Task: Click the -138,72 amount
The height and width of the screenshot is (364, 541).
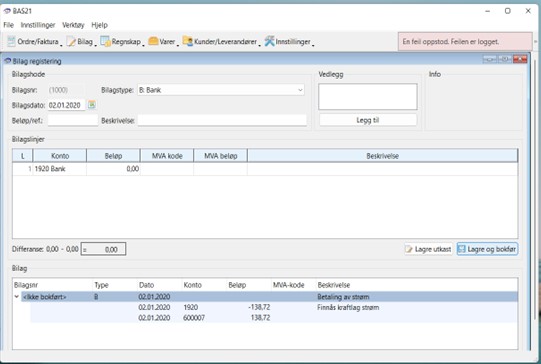Action: pyautogui.click(x=259, y=307)
